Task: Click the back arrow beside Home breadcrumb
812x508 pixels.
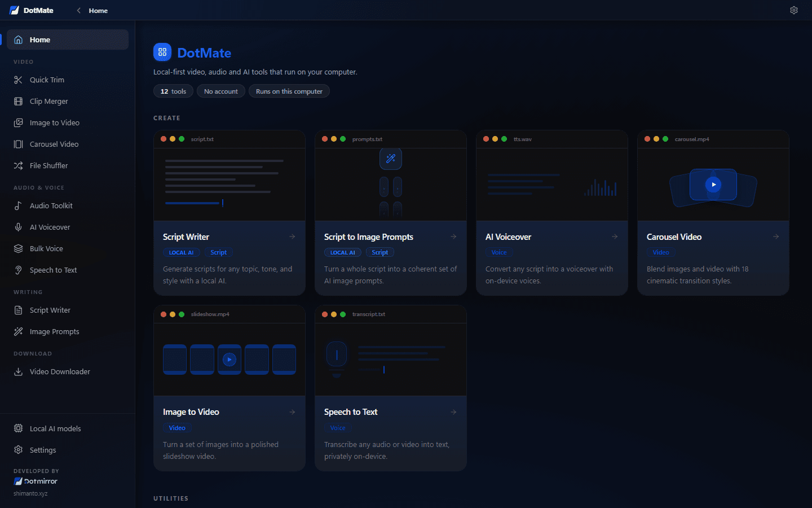Action: (78, 10)
